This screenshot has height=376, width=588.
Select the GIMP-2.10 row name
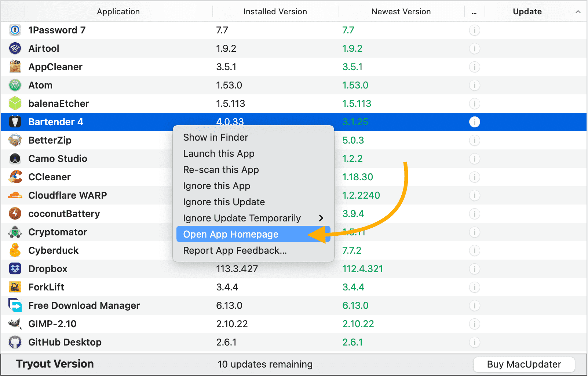point(52,324)
